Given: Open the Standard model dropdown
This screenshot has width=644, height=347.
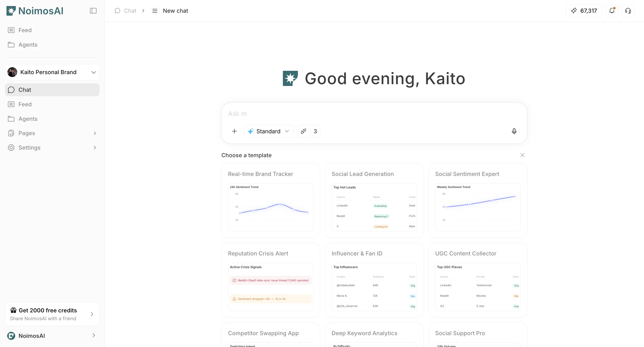Looking at the screenshot, I should click(269, 131).
